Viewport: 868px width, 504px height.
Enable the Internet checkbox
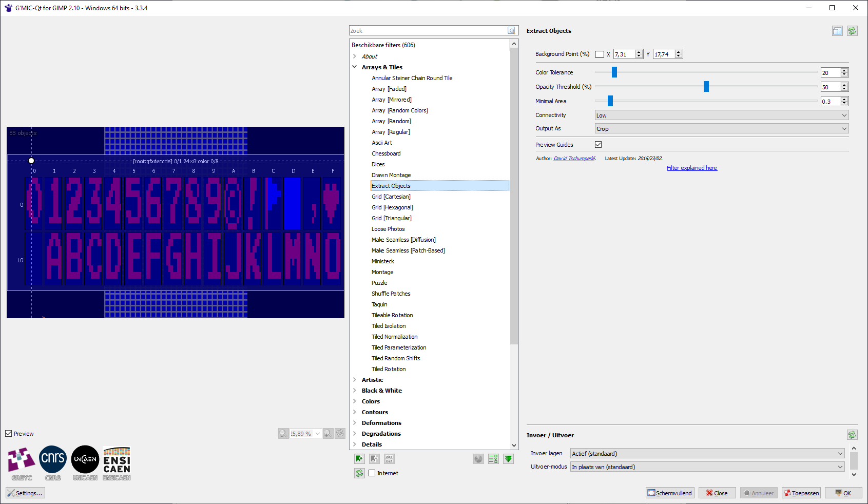(372, 473)
